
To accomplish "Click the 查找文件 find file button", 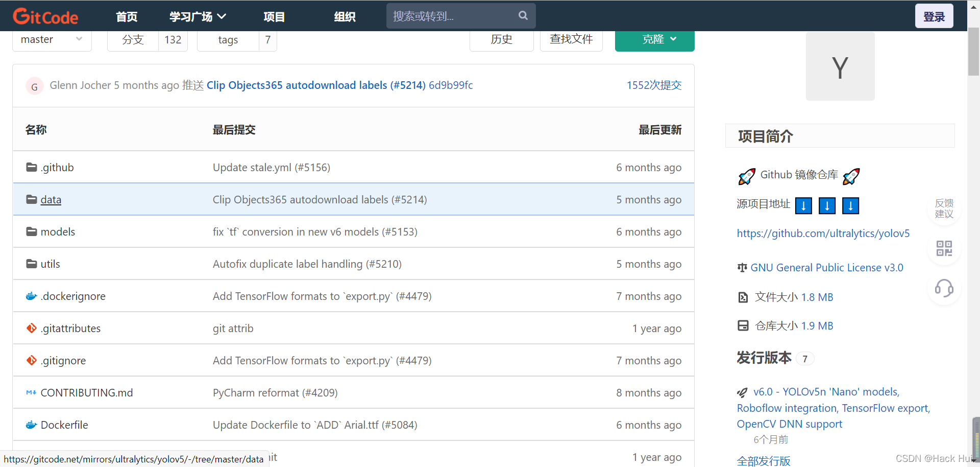I will 571,40.
